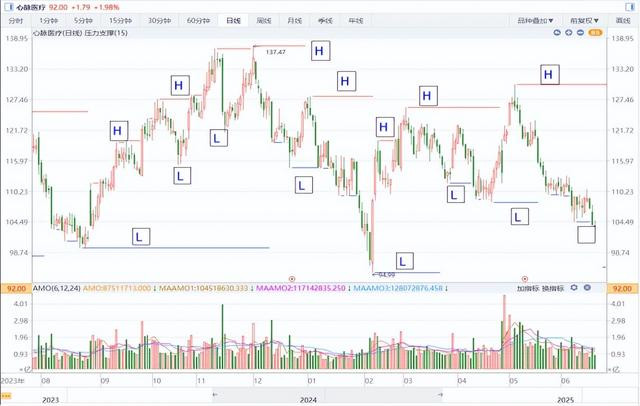Click the red event marker below the 01 candles
Screen dimensions: 640x406
(292, 279)
